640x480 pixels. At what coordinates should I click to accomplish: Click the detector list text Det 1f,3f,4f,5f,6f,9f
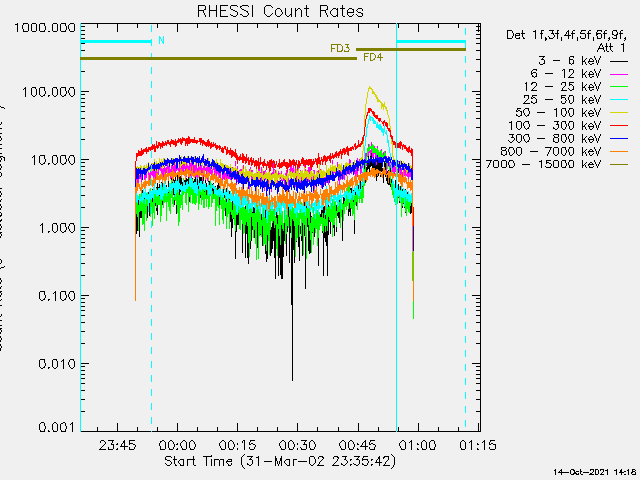click(x=566, y=35)
